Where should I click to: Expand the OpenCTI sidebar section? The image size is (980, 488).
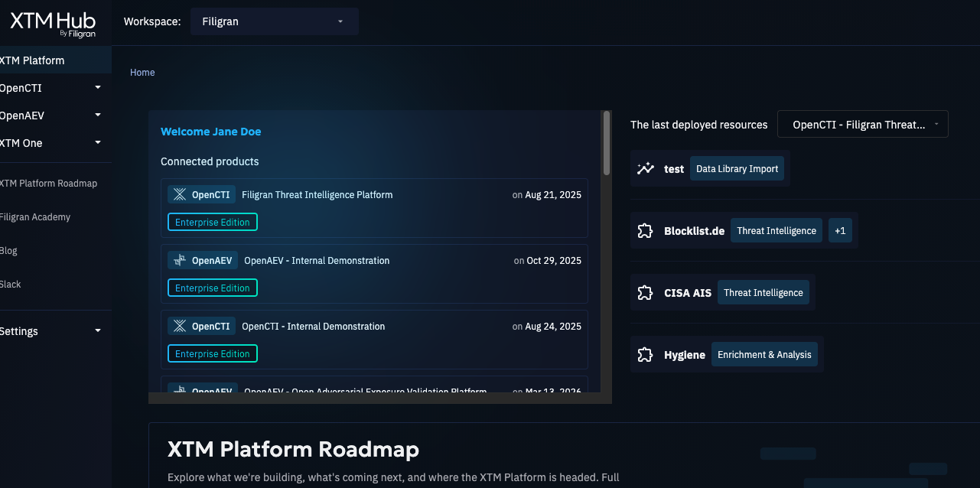98,87
